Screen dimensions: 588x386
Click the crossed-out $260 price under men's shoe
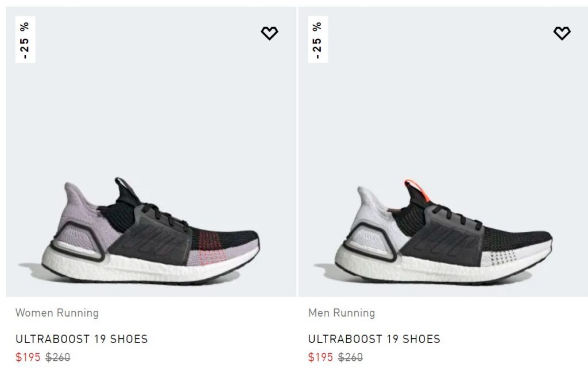point(350,357)
